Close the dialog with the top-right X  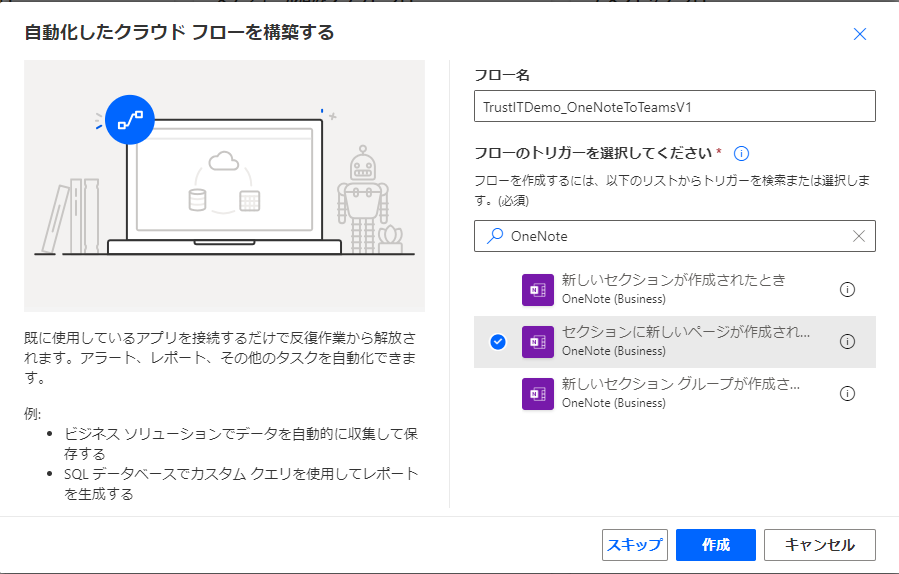coord(859,34)
